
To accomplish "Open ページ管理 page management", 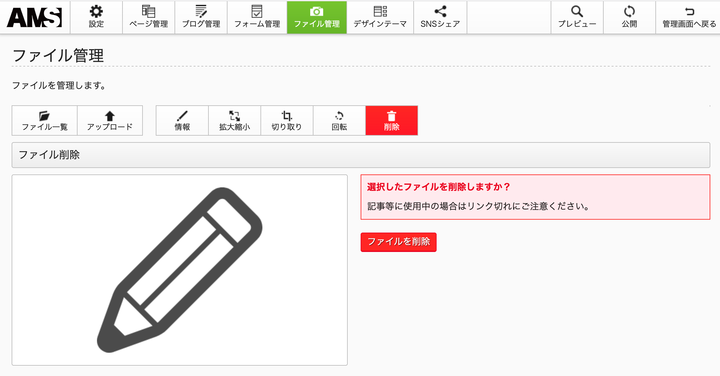I will point(148,17).
